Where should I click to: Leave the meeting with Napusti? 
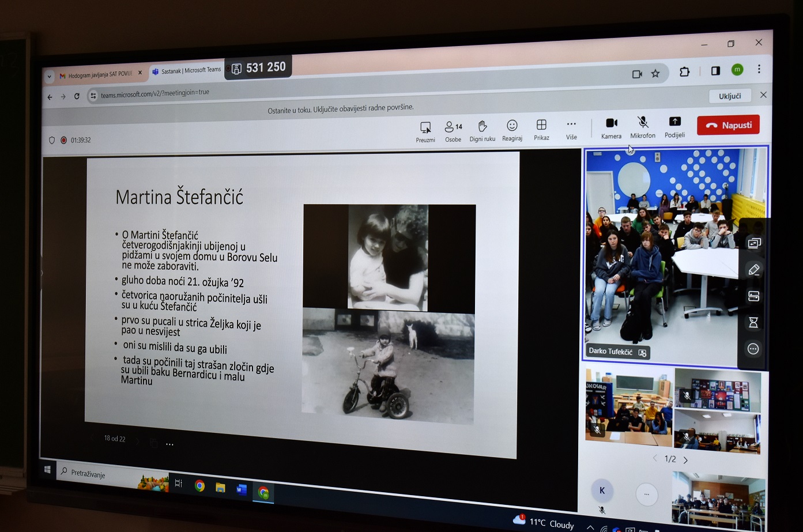coord(728,125)
